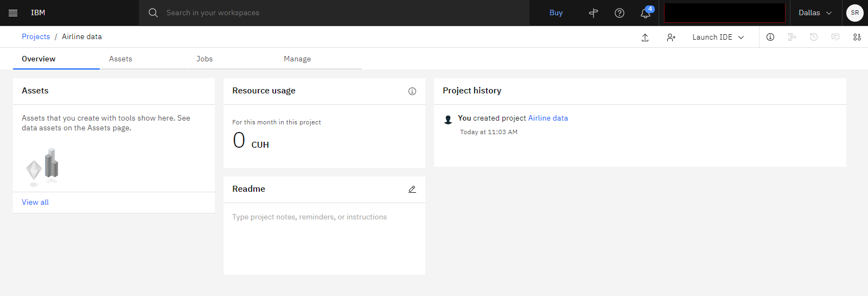The width and height of the screenshot is (868, 296).
Task: Open the hamburger navigation menu
Action: click(13, 13)
